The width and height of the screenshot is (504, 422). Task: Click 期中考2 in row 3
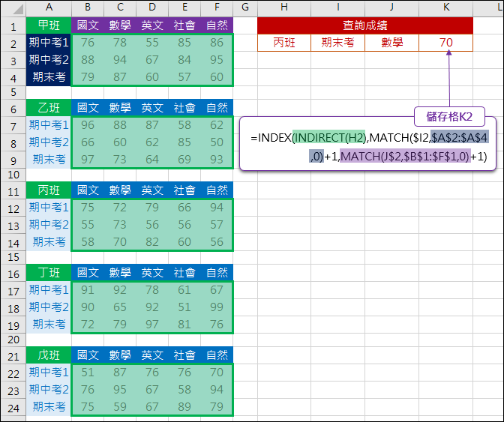point(49,60)
